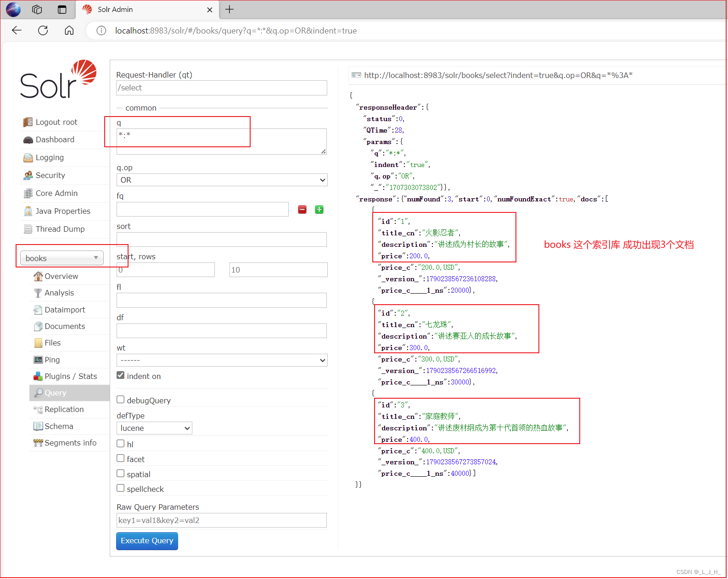This screenshot has height=579, width=728.
Task: Click the Plugins / Stats blocks icon
Action: click(x=38, y=376)
